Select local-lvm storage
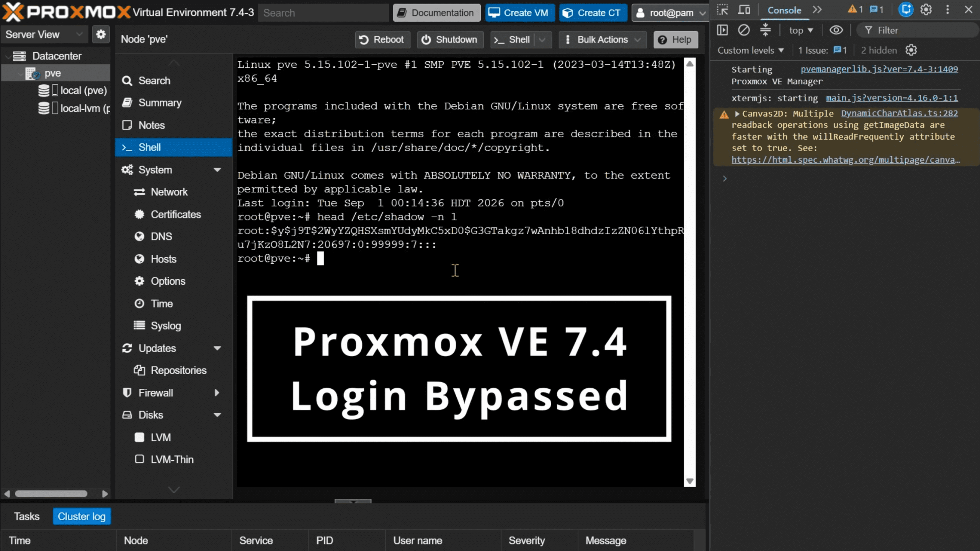980x551 pixels. pyautogui.click(x=74, y=108)
